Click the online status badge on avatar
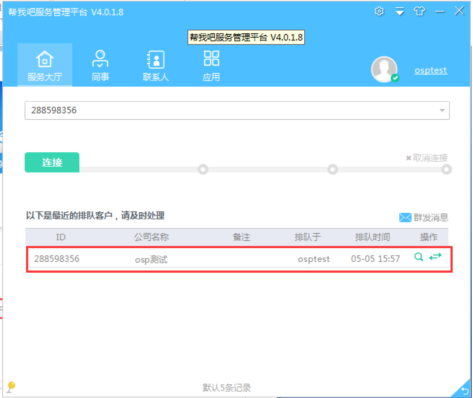 [395, 78]
